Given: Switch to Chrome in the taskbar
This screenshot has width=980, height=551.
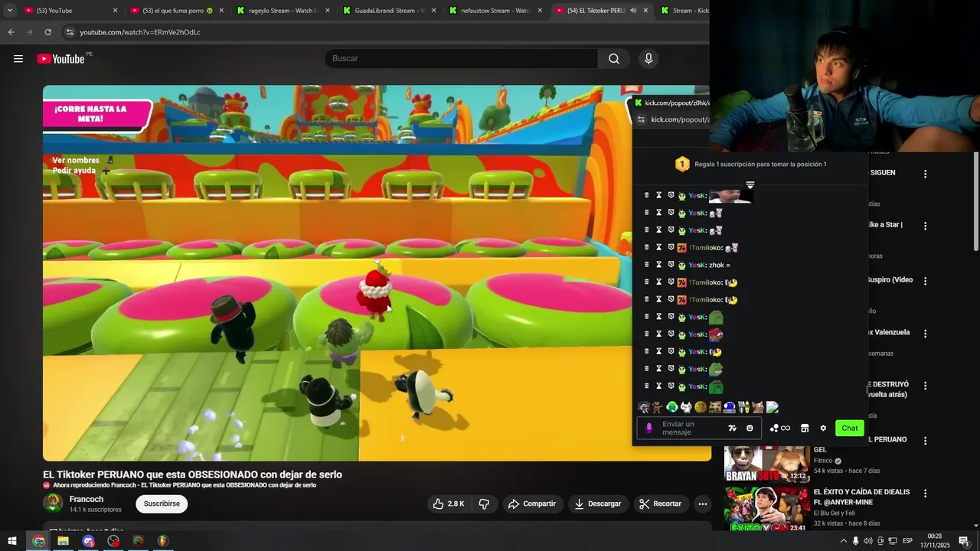Looking at the screenshot, I should [38, 541].
